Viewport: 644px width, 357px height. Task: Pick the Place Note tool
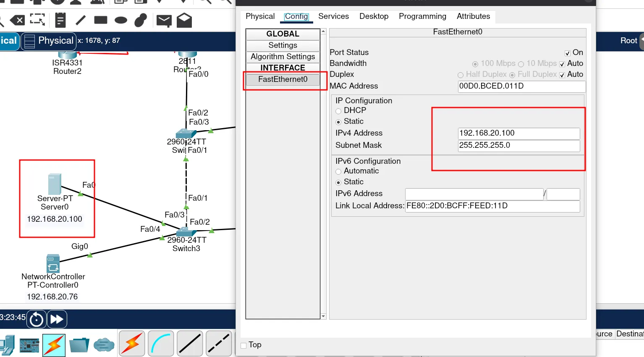pyautogui.click(x=60, y=20)
